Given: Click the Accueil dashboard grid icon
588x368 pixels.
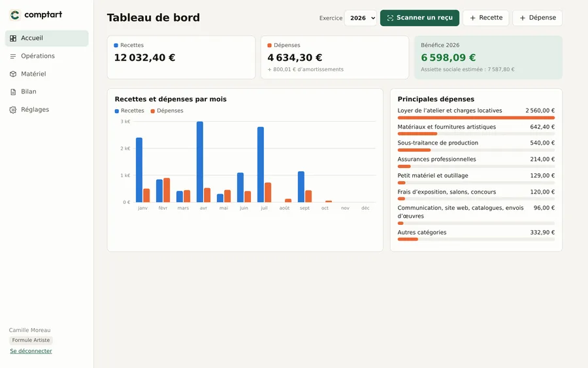Looking at the screenshot, I should (x=13, y=39).
